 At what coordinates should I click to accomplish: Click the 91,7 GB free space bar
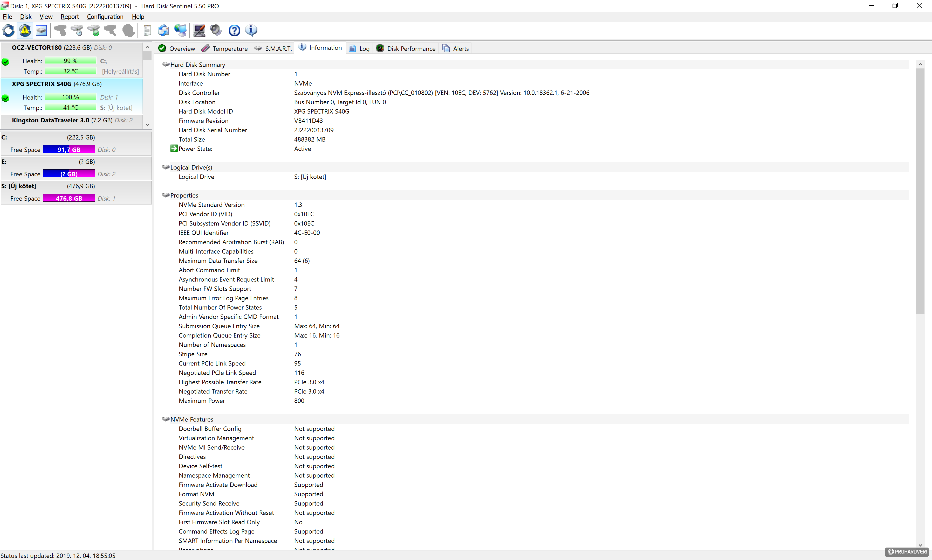point(69,149)
